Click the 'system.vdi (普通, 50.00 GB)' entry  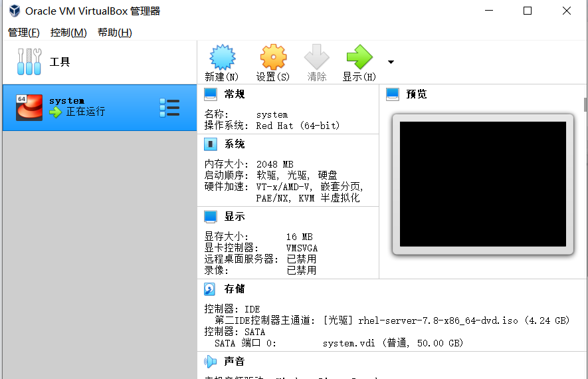coord(393,343)
